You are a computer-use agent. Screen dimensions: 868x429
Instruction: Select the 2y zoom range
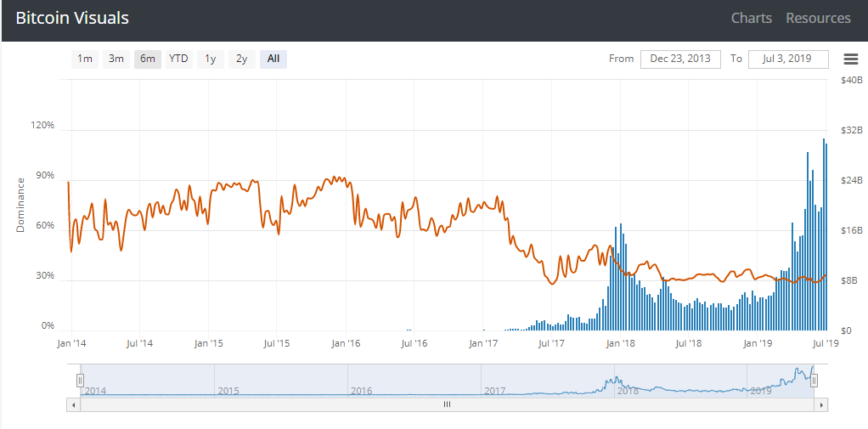pyautogui.click(x=242, y=59)
